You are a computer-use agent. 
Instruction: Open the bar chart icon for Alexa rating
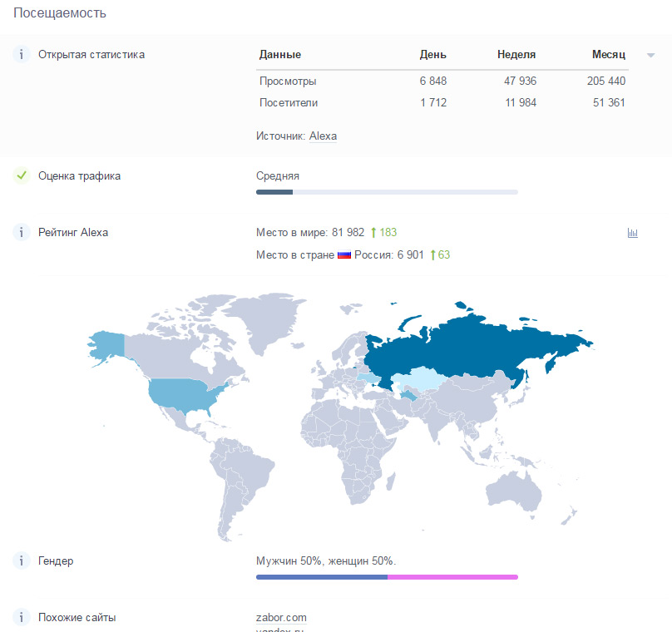pos(632,234)
